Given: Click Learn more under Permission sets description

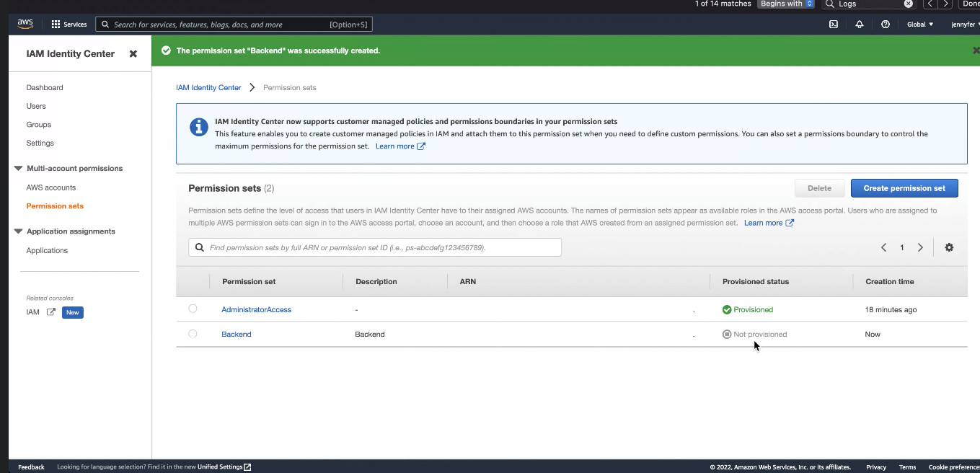Looking at the screenshot, I should 769,224.
